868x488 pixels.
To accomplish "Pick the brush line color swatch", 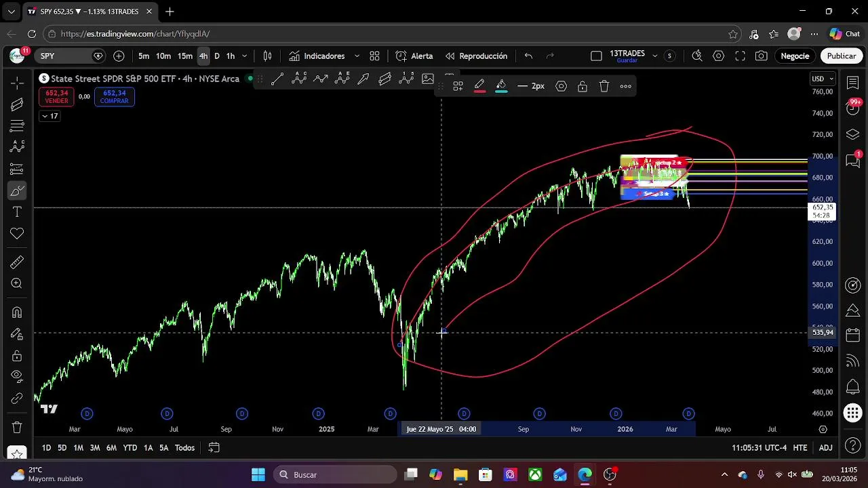I will click(479, 86).
